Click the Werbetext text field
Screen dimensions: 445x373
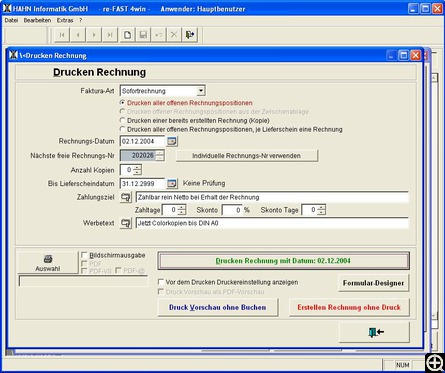(x=272, y=223)
